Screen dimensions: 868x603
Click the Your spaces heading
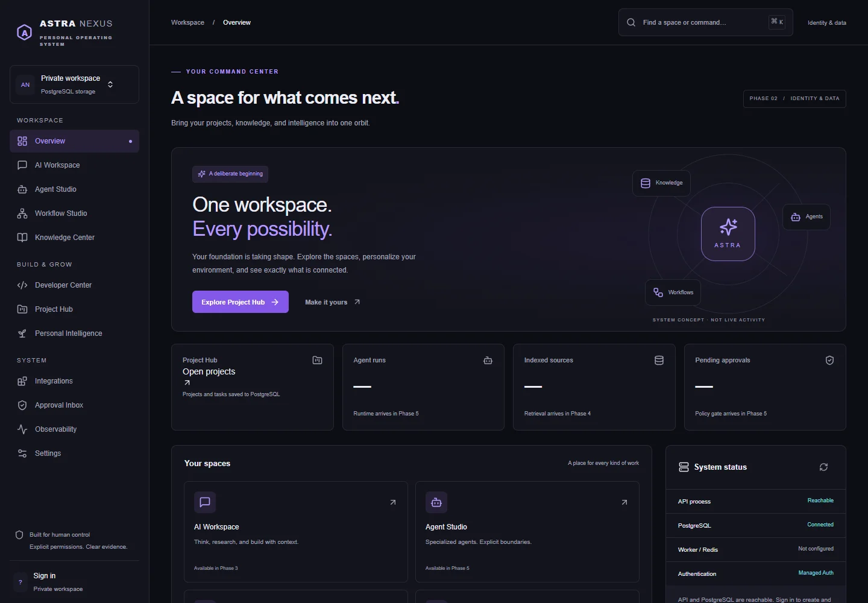click(207, 463)
